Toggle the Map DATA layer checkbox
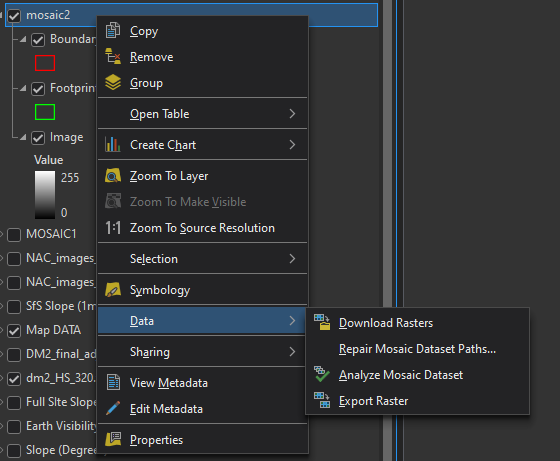560x461 pixels. coord(14,331)
